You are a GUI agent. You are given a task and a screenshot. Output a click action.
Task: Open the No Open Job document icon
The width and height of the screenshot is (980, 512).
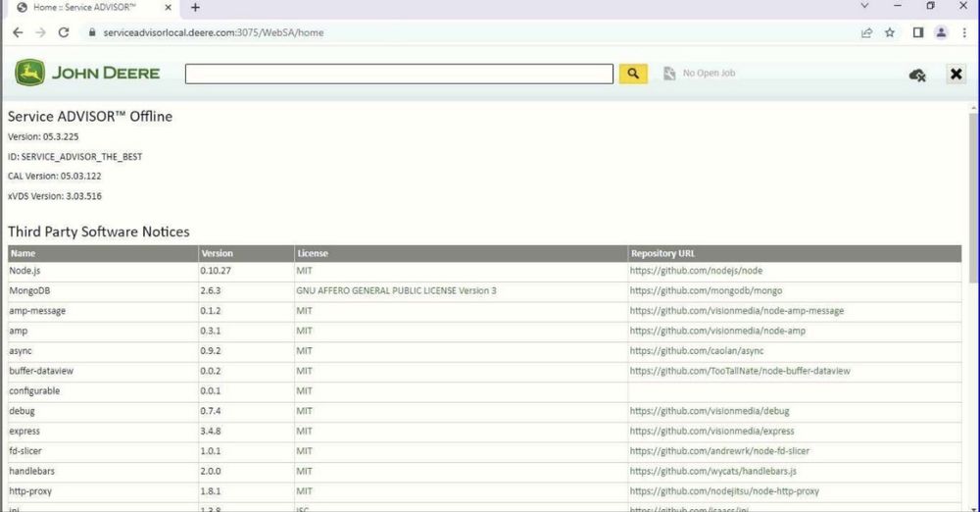click(x=669, y=74)
